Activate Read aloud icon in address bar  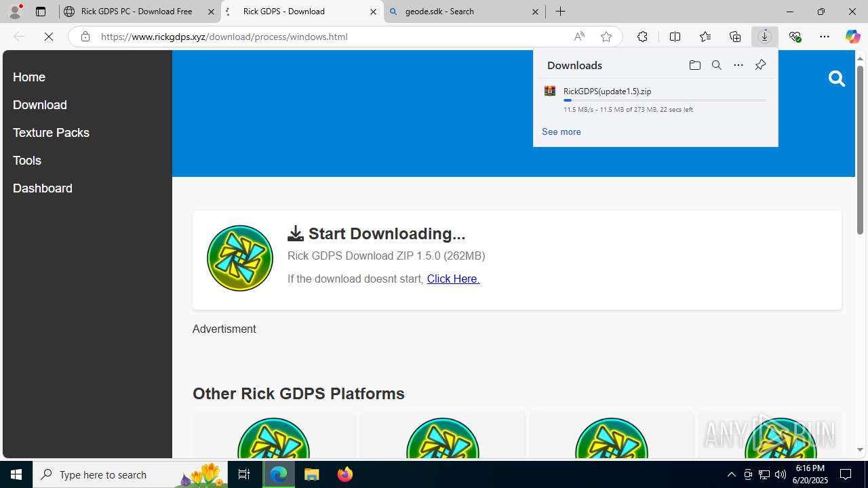tap(579, 37)
